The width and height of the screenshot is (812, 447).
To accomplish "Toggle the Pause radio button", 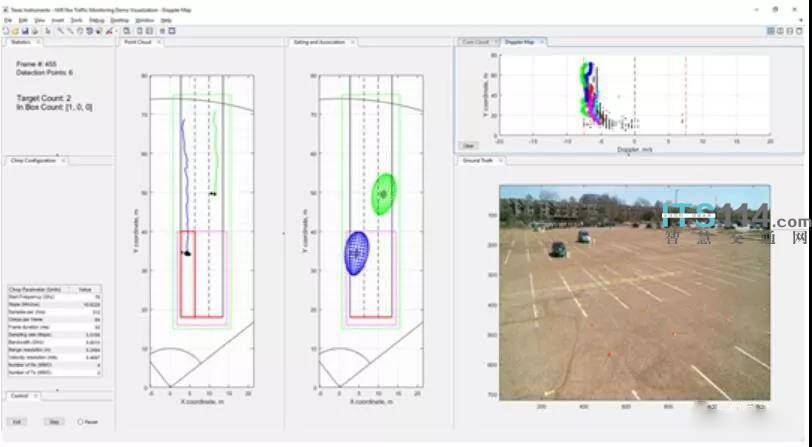I will (x=80, y=422).
